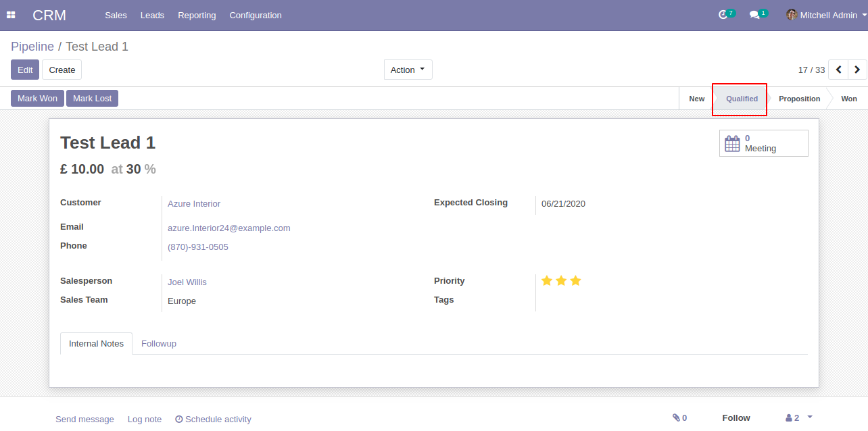Open the Sales menu
This screenshot has width=868, height=431.
click(x=116, y=15)
